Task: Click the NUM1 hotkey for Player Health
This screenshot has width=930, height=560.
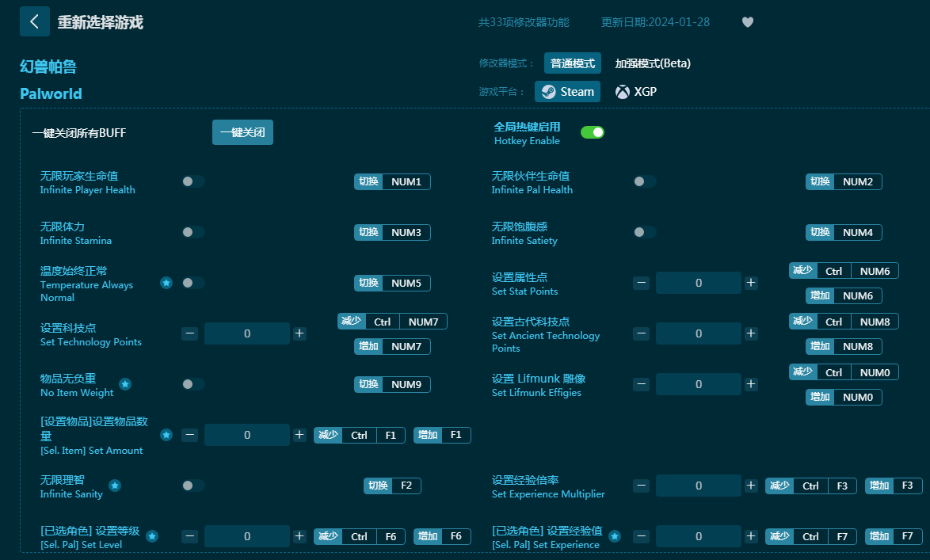Action: (x=393, y=181)
